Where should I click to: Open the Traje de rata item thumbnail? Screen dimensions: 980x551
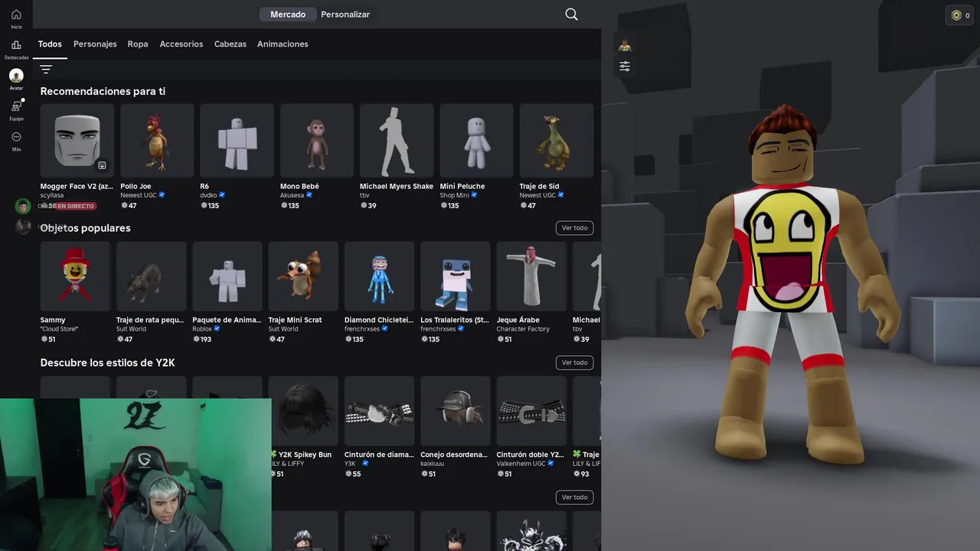click(x=152, y=276)
